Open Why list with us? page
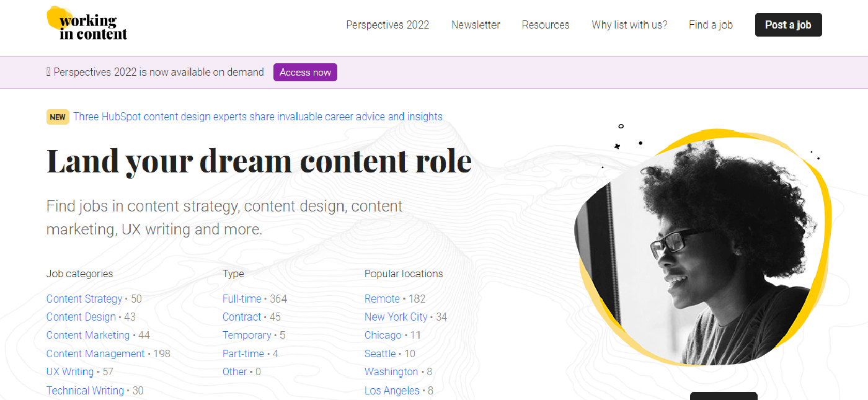Image resolution: width=868 pixels, height=400 pixels. pyautogui.click(x=629, y=25)
